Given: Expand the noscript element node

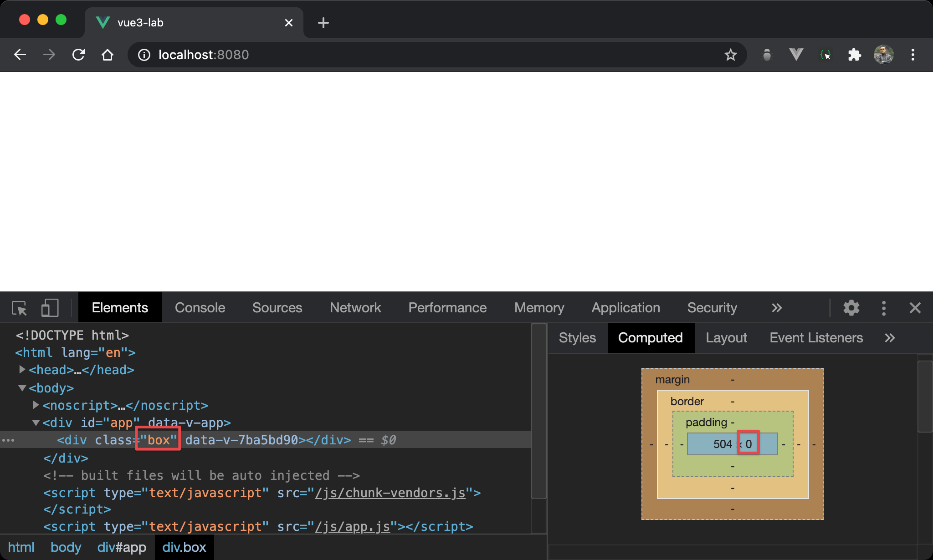Looking at the screenshot, I should 36,405.
